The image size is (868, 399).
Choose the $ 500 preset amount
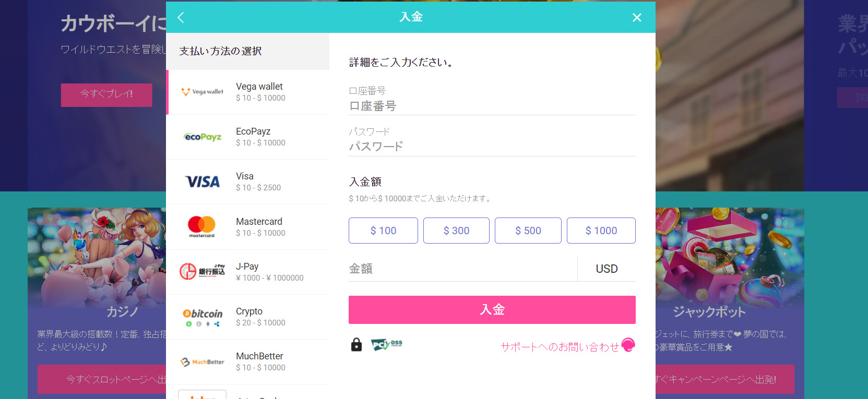tap(528, 231)
